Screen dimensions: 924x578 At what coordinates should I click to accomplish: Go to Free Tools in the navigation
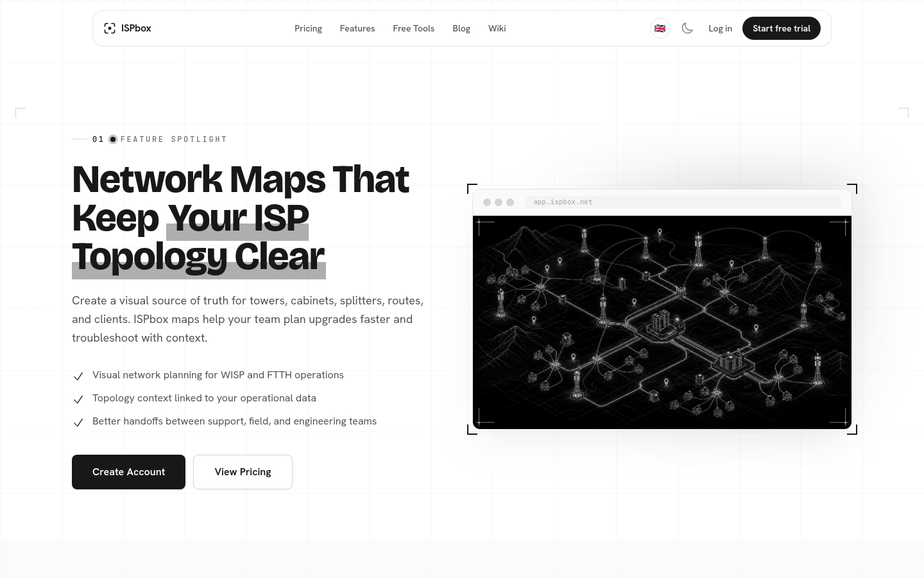click(x=413, y=28)
